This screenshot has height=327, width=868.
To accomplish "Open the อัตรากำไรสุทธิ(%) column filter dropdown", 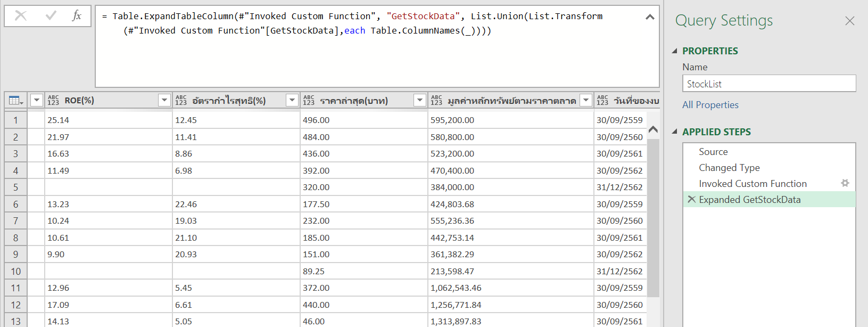I will point(292,100).
